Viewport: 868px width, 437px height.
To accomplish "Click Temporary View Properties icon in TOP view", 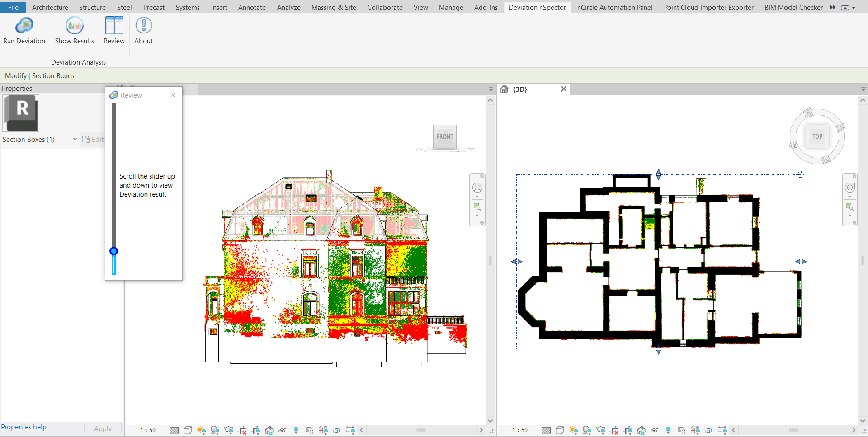I will pos(682,430).
